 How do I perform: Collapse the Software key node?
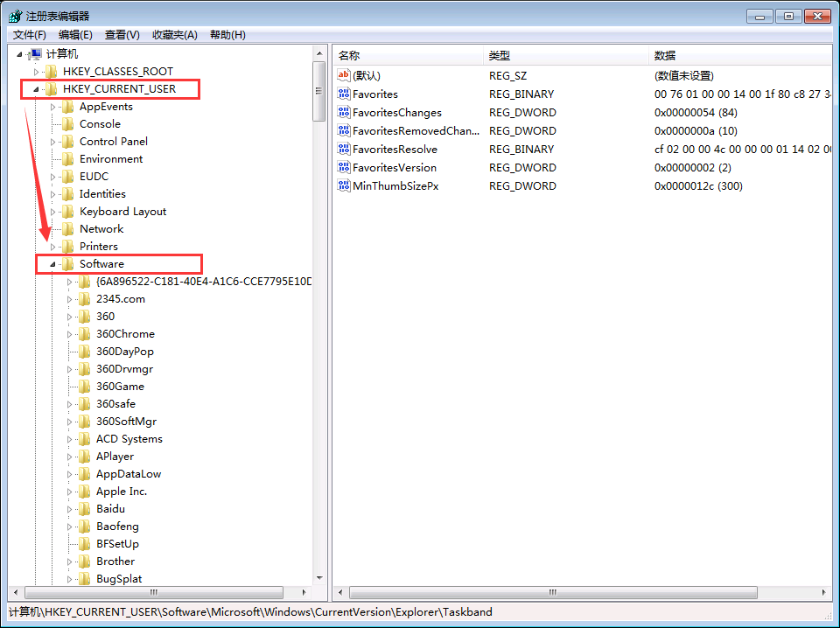click(x=52, y=264)
